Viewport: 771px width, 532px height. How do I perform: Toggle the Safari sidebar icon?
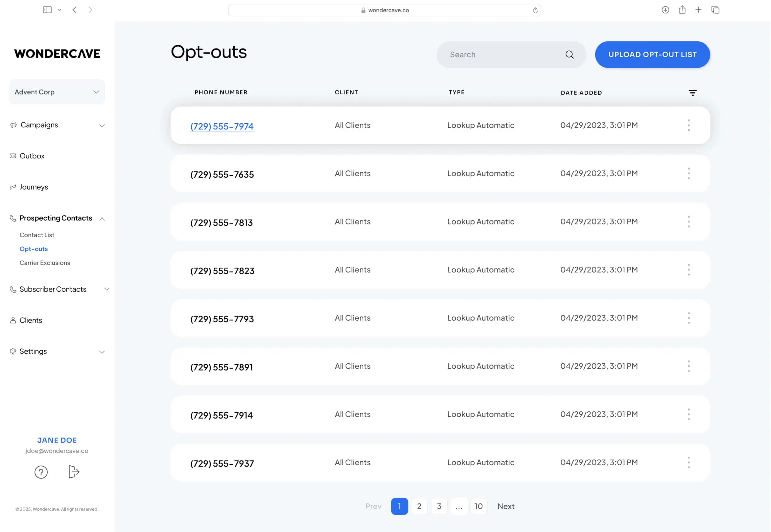click(x=47, y=10)
